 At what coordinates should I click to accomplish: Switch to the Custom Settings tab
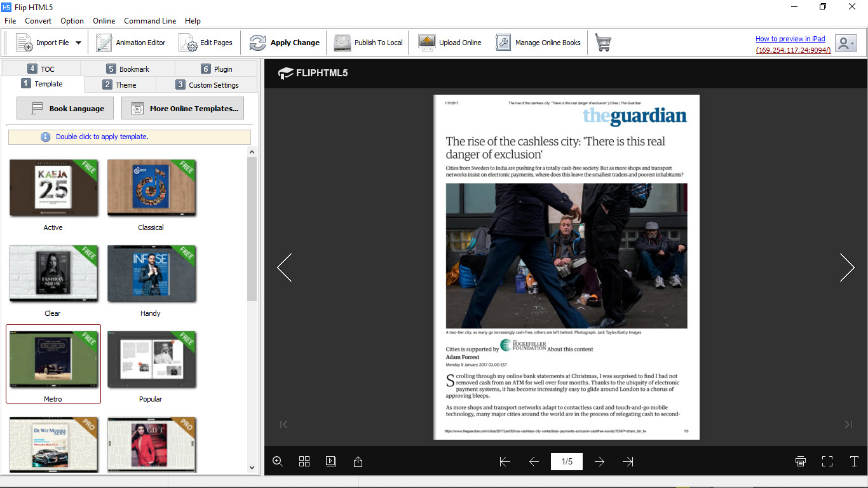(207, 85)
